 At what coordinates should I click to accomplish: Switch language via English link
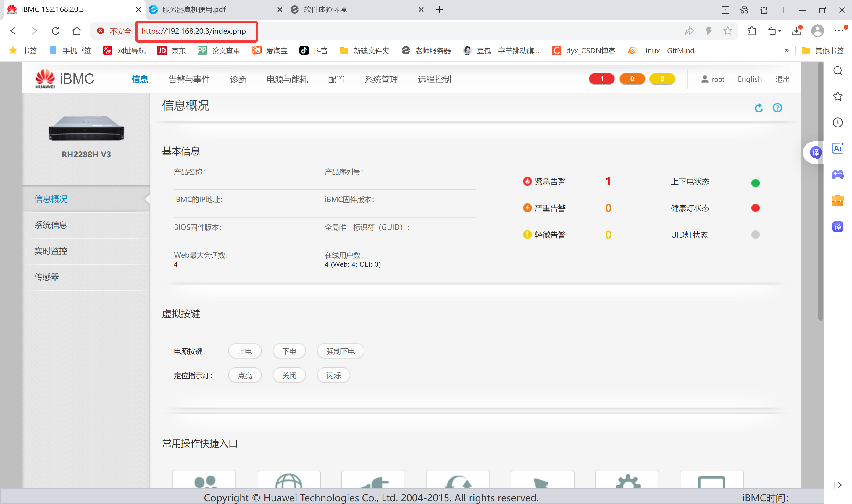click(749, 79)
